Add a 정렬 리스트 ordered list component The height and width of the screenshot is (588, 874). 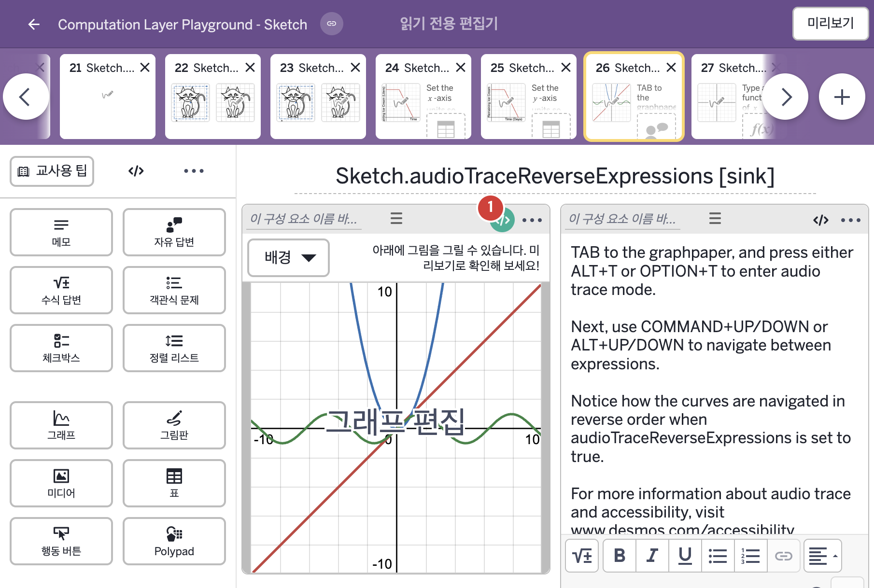[x=174, y=348]
